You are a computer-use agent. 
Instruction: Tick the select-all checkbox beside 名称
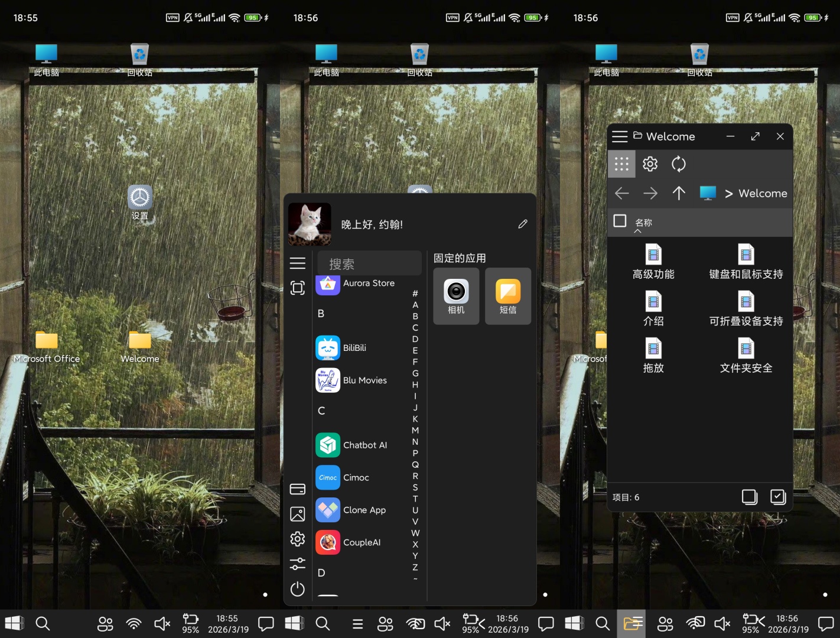620,221
